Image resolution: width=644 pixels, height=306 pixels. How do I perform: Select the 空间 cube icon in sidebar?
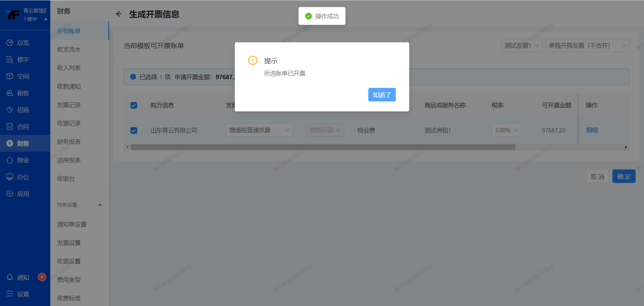coord(10,76)
